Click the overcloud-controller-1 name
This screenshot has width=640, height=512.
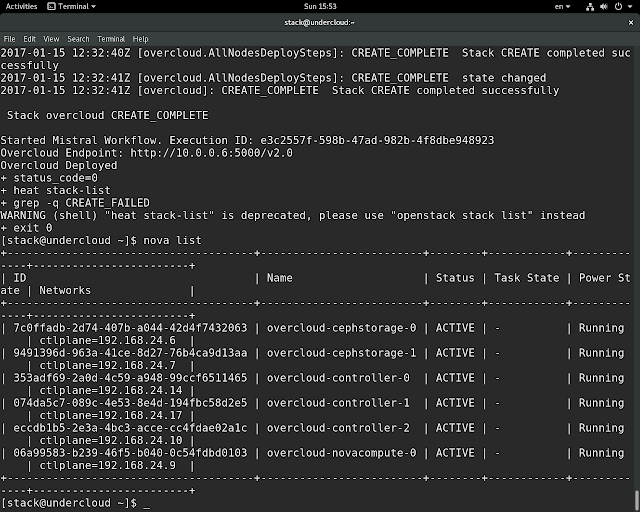click(x=338, y=403)
